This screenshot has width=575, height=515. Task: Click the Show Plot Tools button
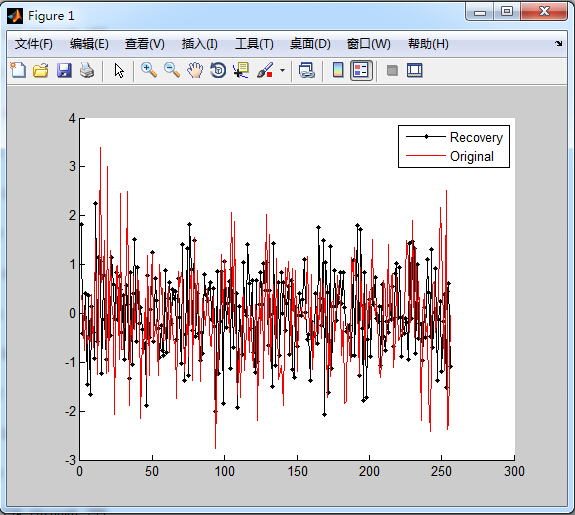tap(415, 70)
